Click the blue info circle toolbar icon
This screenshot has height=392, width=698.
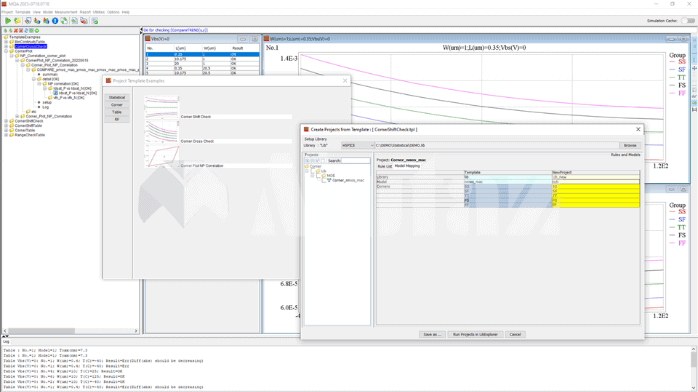point(55,20)
